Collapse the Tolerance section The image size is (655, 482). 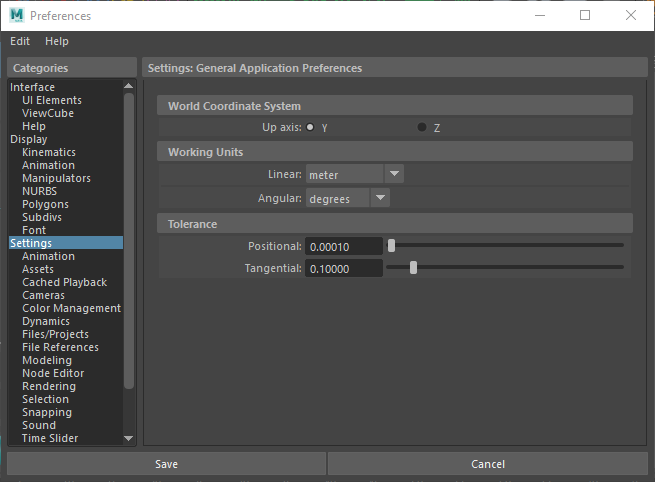[x=395, y=224]
